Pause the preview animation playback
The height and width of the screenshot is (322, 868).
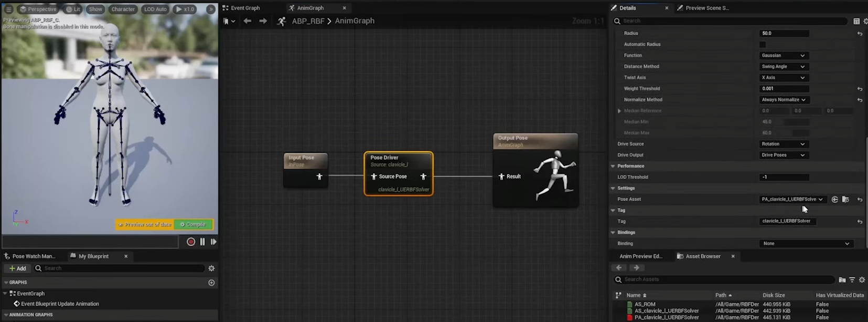pos(202,242)
